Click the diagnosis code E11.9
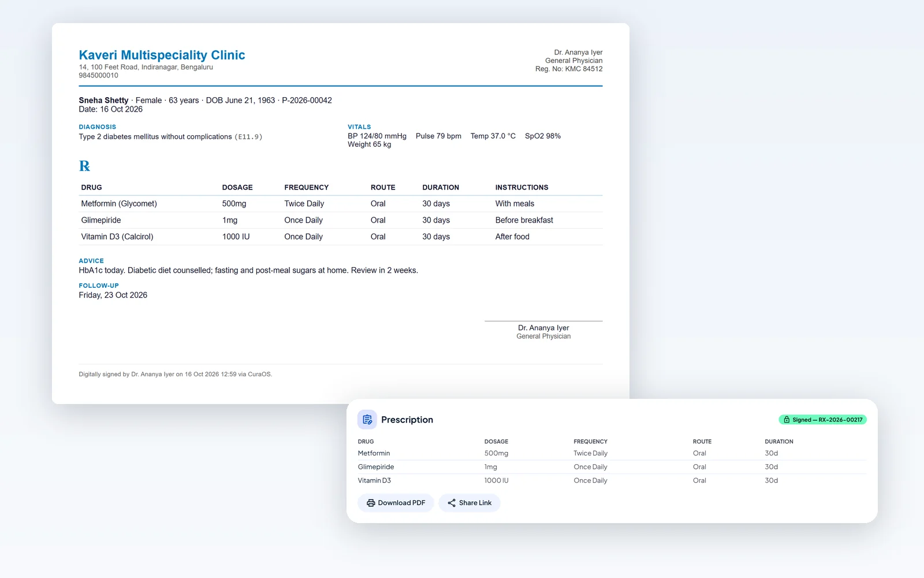Screen dimensions: 924x578 tap(248, 137)
